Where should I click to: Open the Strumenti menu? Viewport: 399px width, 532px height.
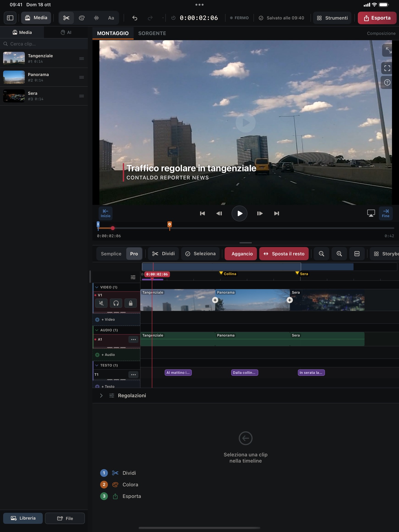coord(332,18)
